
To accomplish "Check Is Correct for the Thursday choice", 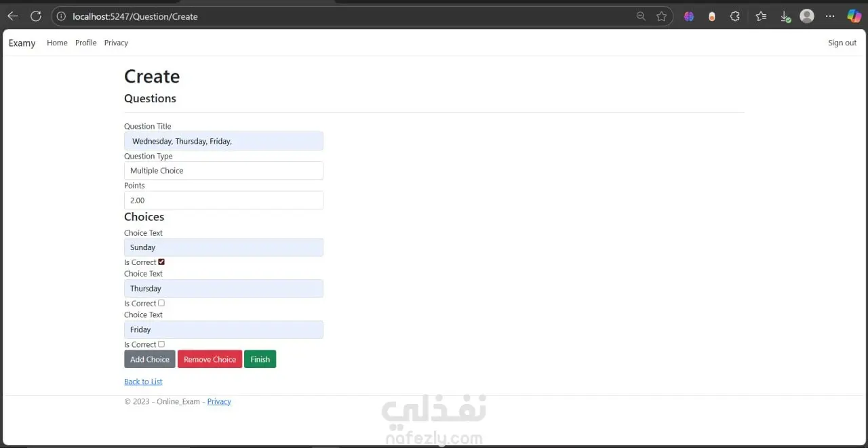I will [x=161, y=303].
